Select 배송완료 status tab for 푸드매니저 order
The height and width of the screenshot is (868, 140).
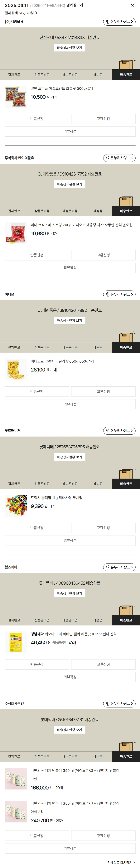(x=126, y=484)
